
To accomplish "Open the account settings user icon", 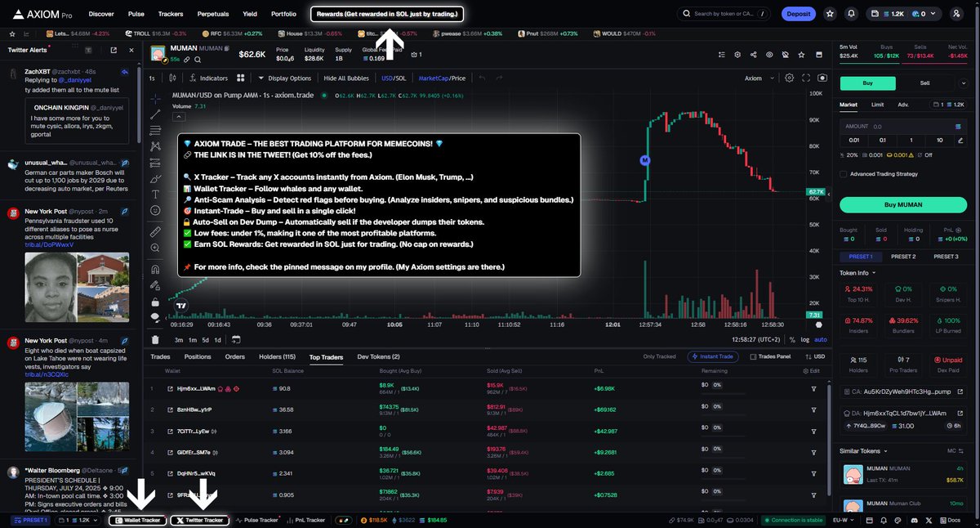I will click(x=956, y=14).
